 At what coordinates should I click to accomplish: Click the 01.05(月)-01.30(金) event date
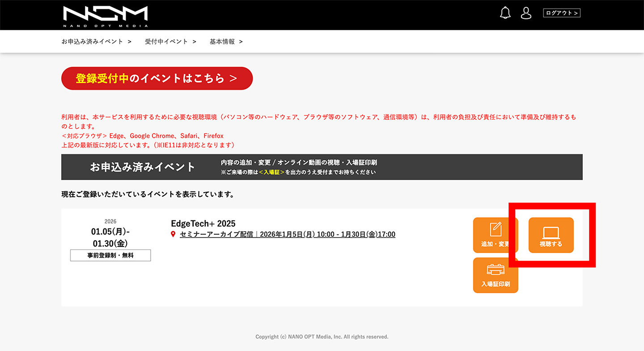[110, 237]
